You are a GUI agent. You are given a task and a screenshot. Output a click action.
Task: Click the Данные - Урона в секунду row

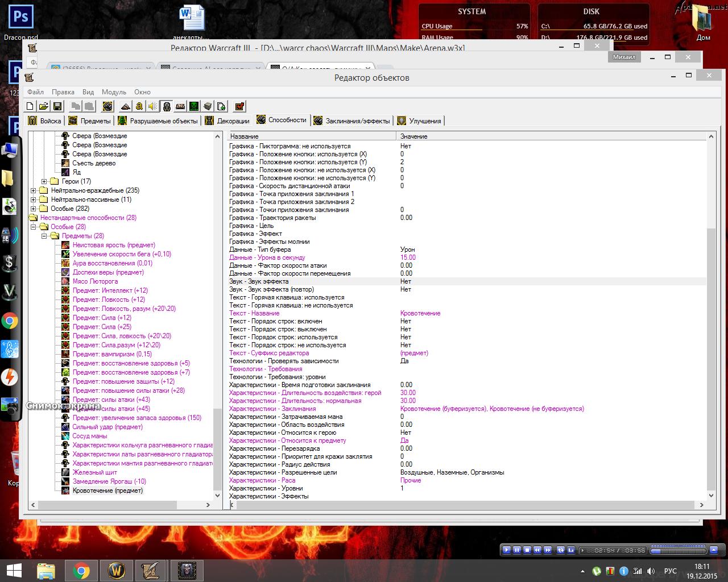coord(466,257)
